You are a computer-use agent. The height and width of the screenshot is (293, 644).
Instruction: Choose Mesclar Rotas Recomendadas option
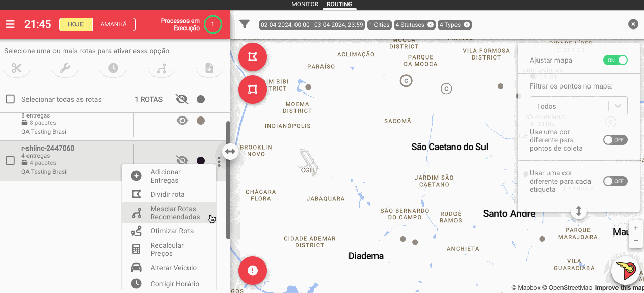tap(169, 213)
